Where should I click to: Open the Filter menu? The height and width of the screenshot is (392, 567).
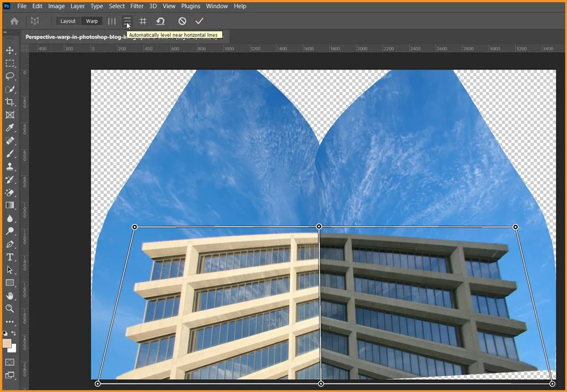137,6
